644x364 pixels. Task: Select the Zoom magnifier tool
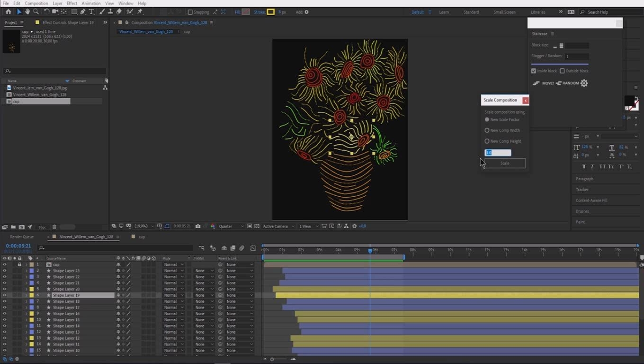point(36,12)
